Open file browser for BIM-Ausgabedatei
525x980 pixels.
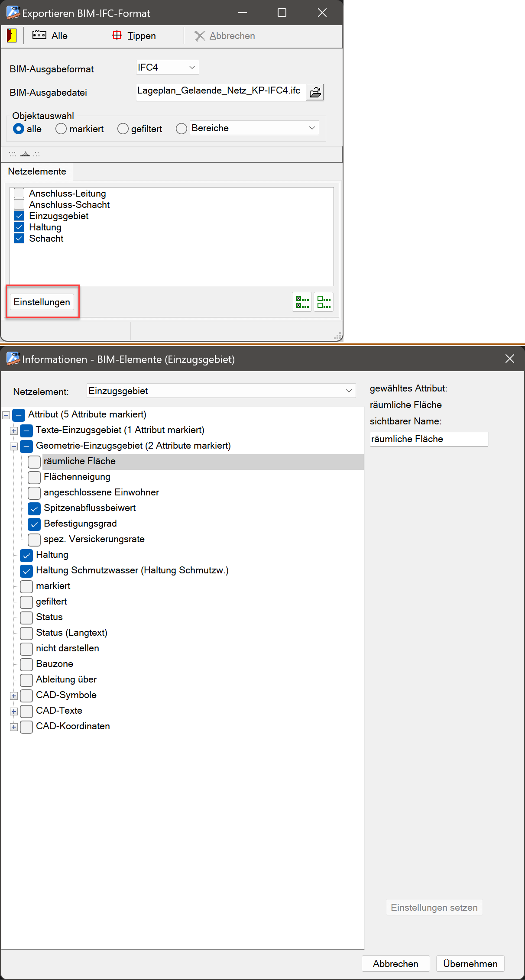315,92
